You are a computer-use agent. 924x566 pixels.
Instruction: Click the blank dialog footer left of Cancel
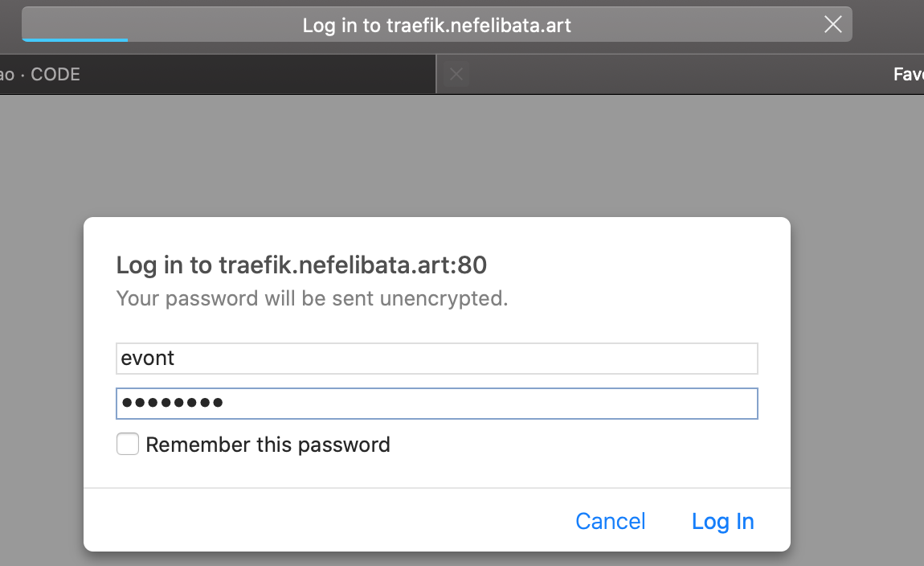(321, 521)
